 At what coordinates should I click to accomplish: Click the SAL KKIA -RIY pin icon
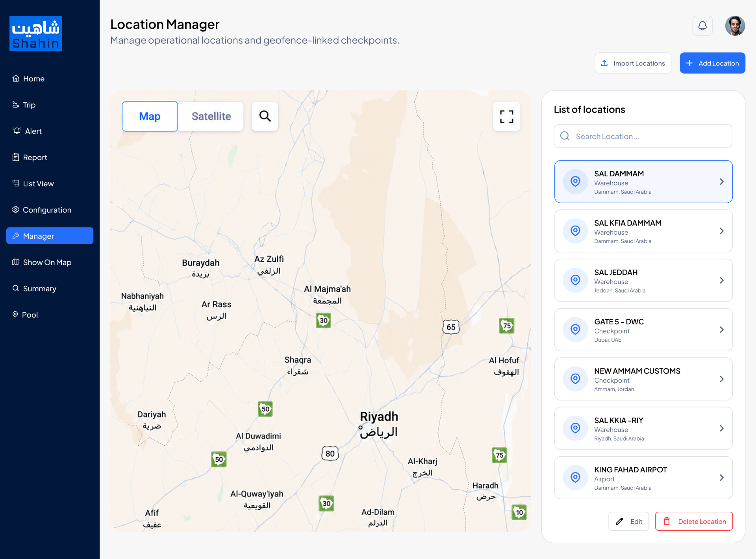pos(575,428)
